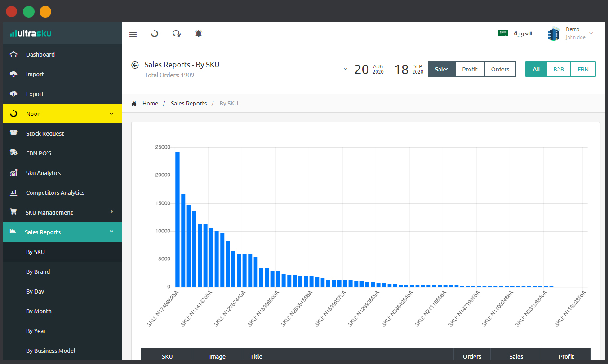Go to Competitors Analytics in sidebar
Screen dimensions: 608x364
tap(55, 193)
